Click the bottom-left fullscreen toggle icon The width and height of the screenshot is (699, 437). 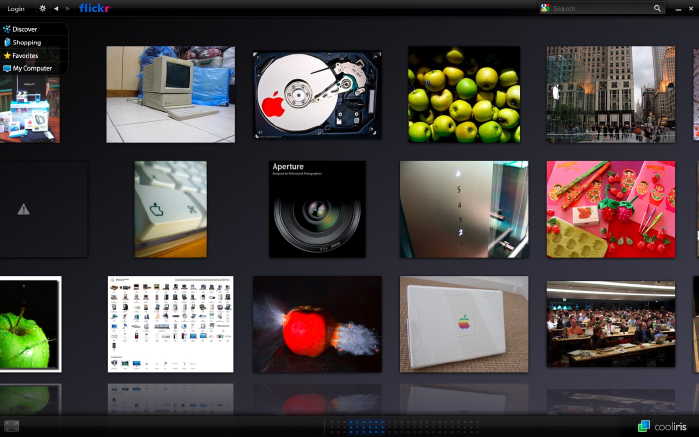coord(12,426)
